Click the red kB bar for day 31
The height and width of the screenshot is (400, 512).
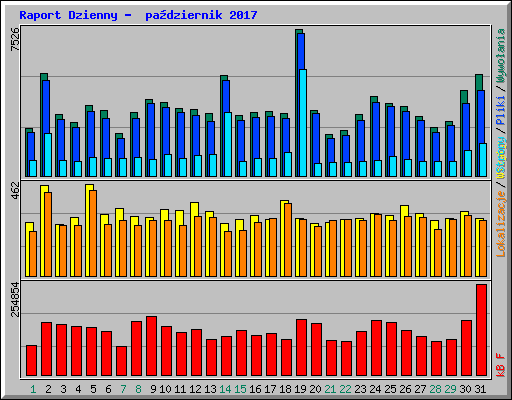point(481,330)
